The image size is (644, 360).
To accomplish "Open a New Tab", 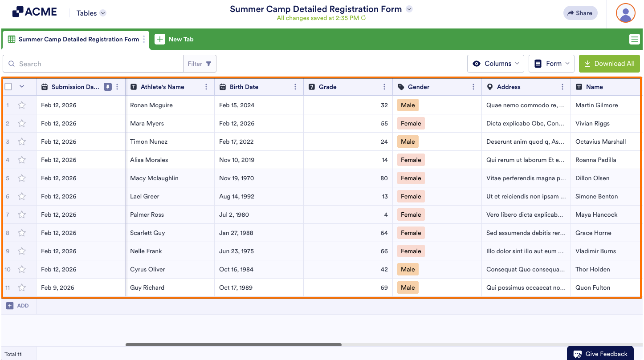I will coord(175,39).
